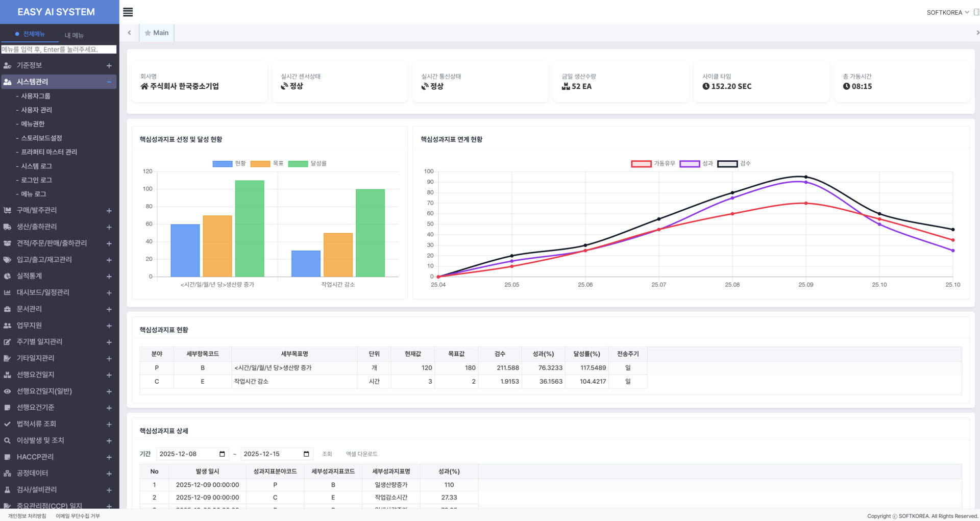Click the 선행요건일지(일반) eye icon
Screen dimensions: 980x521
click(x=7, y=391)
